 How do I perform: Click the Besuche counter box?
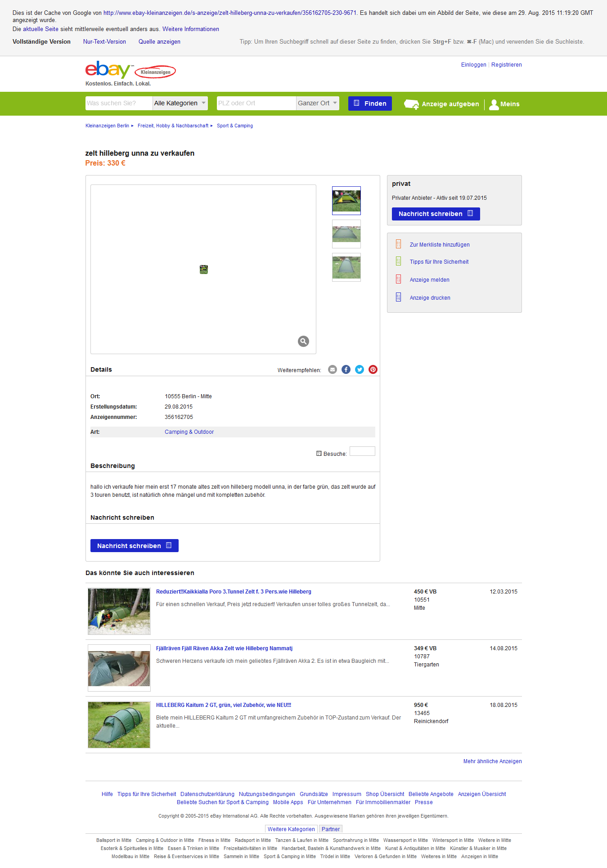[x=362, y=451]
